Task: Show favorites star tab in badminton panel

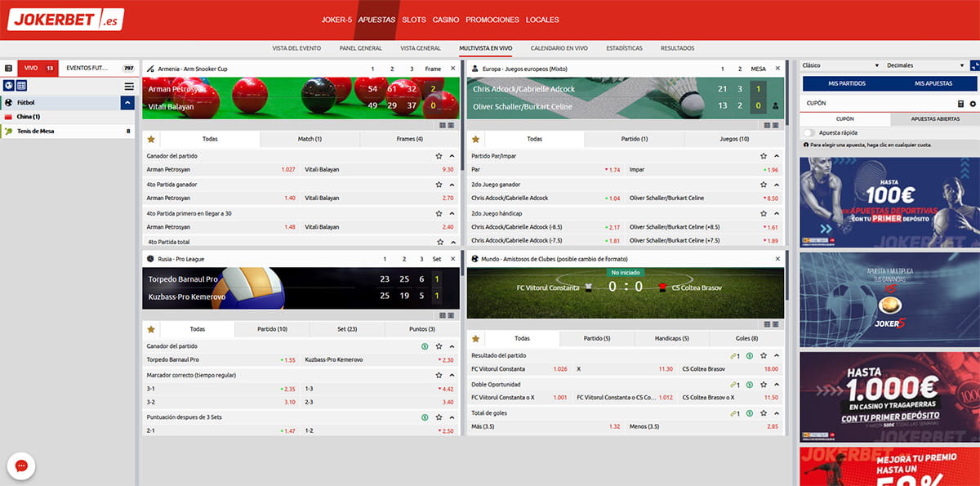Action: (x=476, y=140)
